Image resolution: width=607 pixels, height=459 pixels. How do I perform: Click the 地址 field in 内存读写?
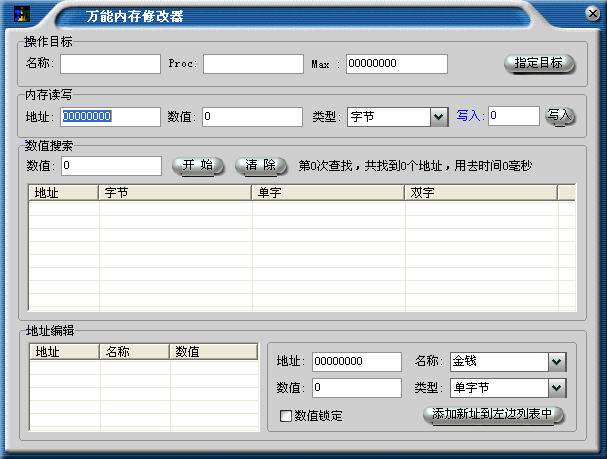coord(110,117)
